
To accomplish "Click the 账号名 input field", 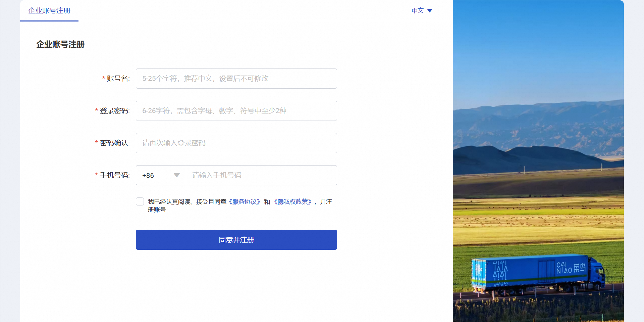I will tap(236, 78).
